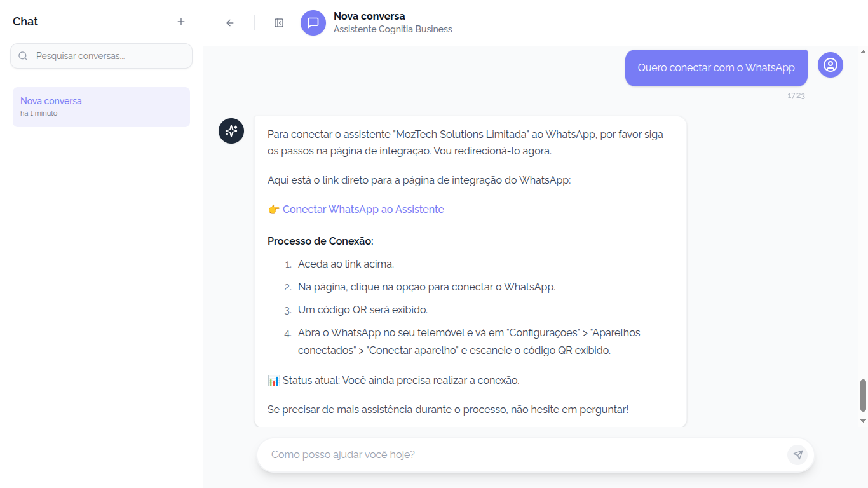This screenshot has height=488, width=868.
Task: Go back using the left arrow icon
Action: (x=230, y=23)
